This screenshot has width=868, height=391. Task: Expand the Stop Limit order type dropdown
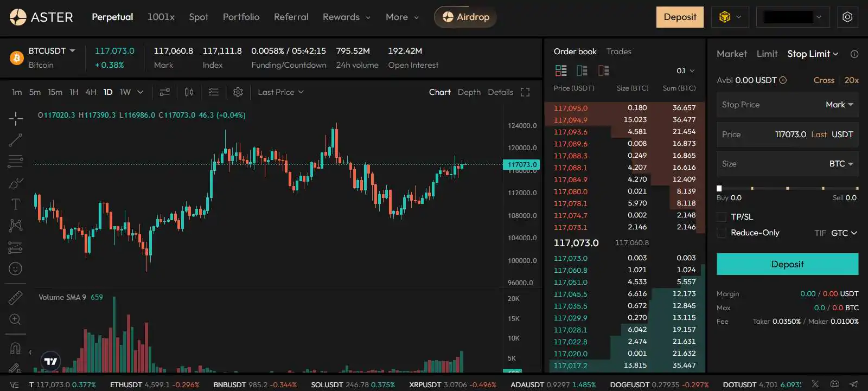tap(813, 54)
